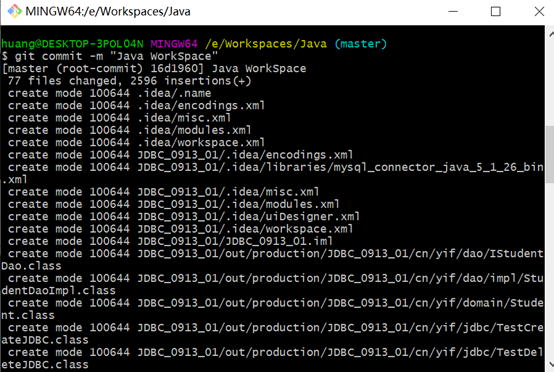Click the .idea/misc.xml line
This screenshot has width=554, height=372.
(x=119, y=118)
